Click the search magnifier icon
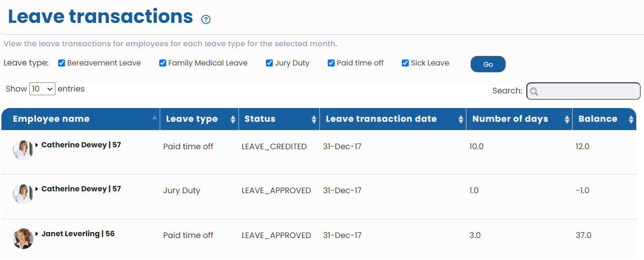Image resolution: width=644 pixels, height=260 pixels. click(x=534, y=92)
